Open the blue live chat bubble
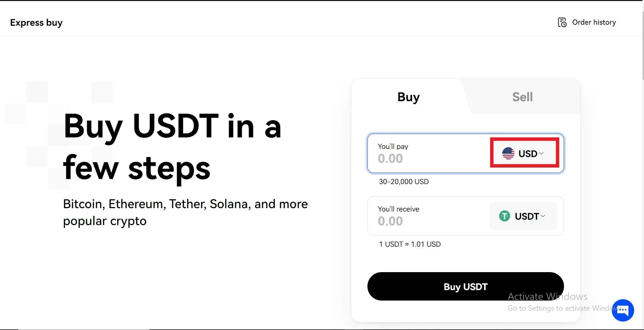 click(x=623, y=310)
